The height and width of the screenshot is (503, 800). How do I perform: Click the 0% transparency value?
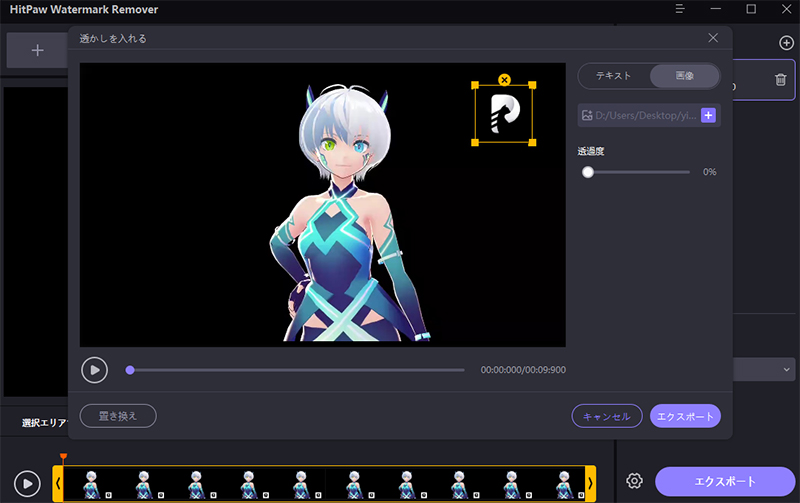pos(709,172)
